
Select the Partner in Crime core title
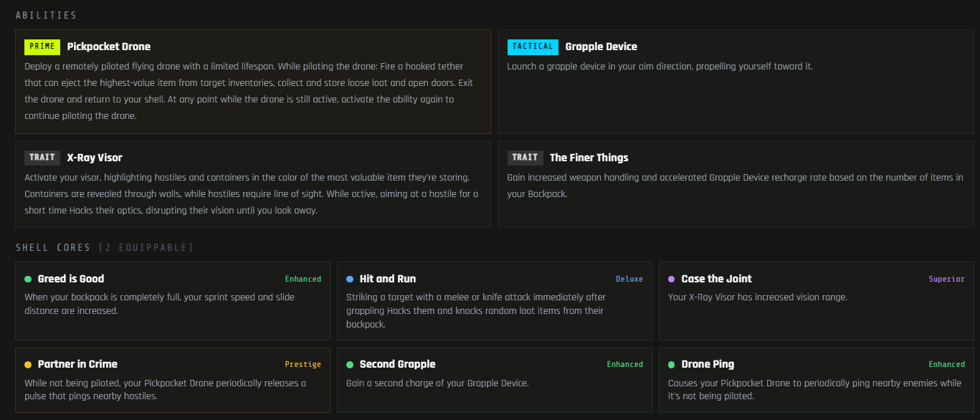(x=77, y=364)
